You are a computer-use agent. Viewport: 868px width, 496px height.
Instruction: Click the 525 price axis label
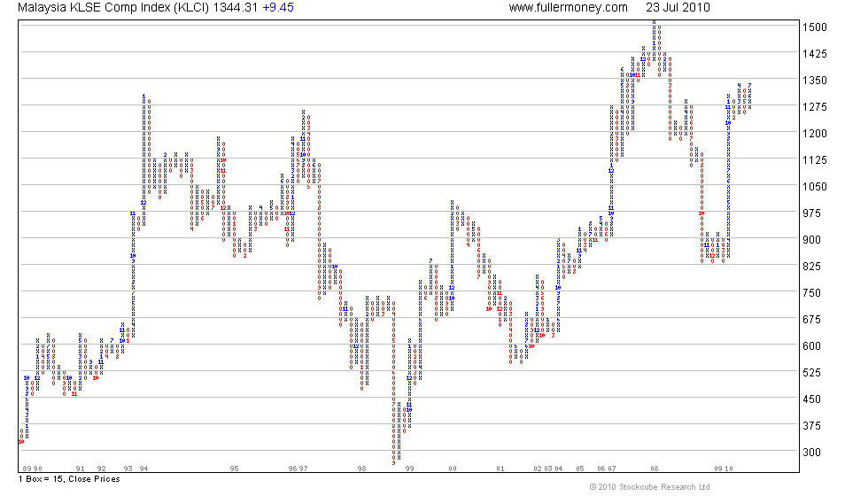pos(811,373)
